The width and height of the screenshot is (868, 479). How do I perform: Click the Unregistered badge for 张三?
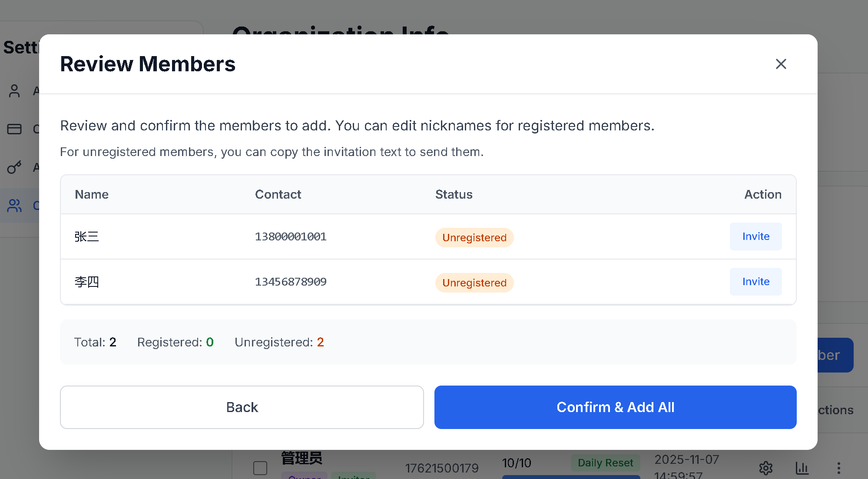(x=474, y=238)
